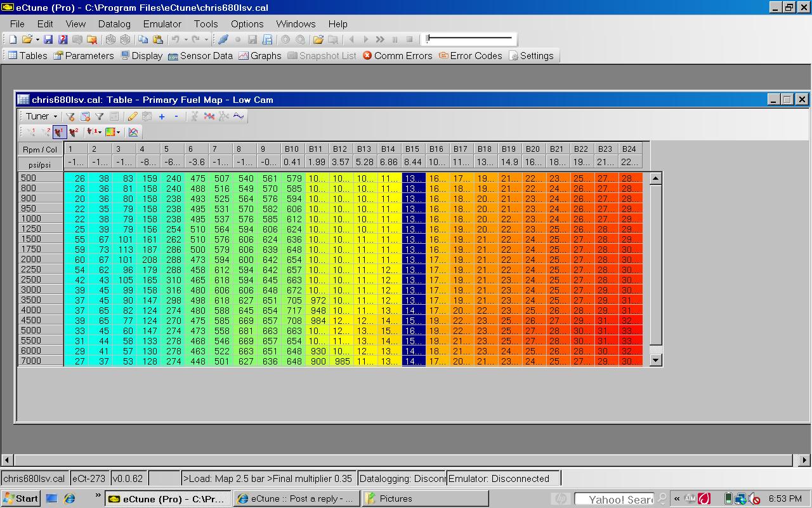
Task: Click the Sensor Data button
Action: (x=200, y=55)
